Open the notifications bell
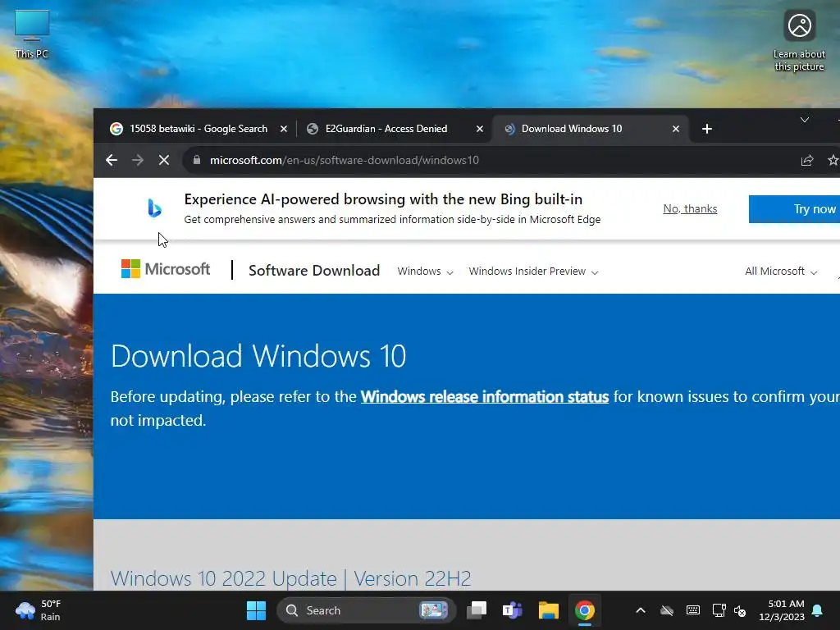This screenshot has height=630, width=840. (x=817, y=610)
